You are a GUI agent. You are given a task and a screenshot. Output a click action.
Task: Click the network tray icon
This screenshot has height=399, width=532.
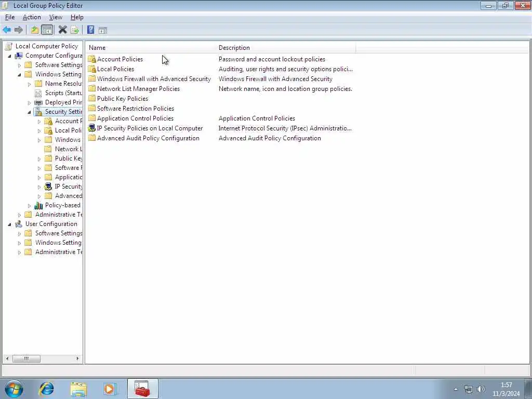469,389
